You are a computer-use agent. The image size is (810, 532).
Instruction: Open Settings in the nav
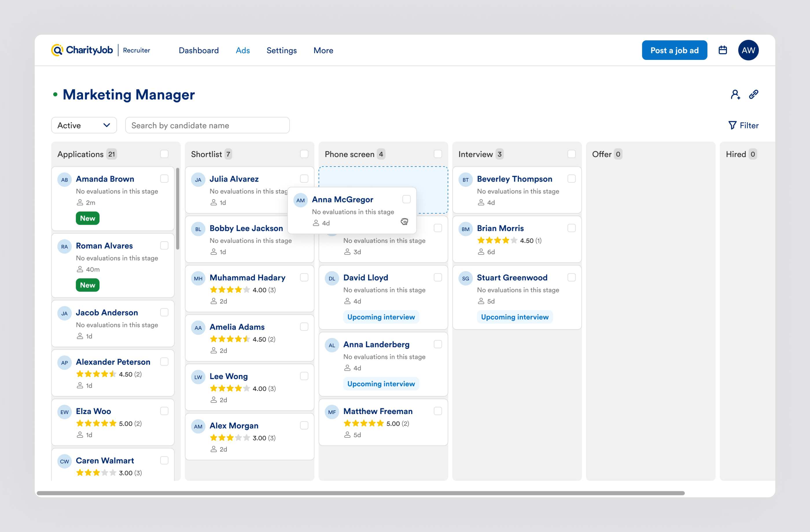click(x=281, y=50)
